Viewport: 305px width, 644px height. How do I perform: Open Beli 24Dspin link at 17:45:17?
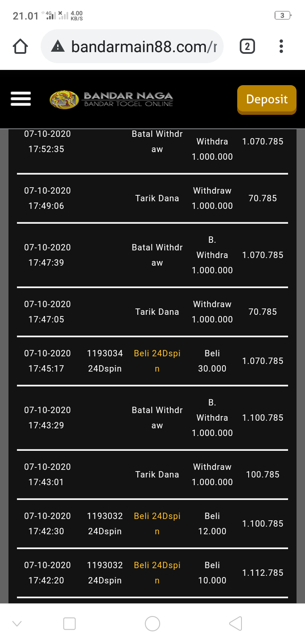tap(157, 361)
